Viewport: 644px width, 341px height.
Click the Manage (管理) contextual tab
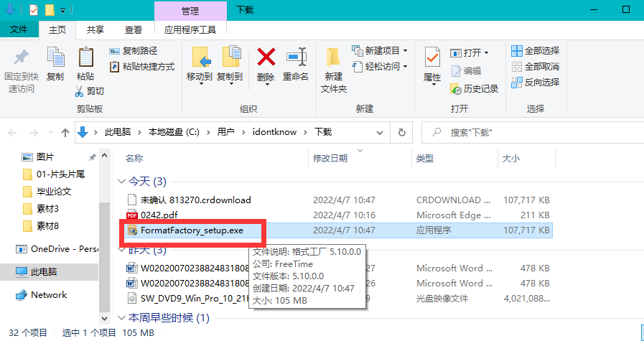click(190, 11)
